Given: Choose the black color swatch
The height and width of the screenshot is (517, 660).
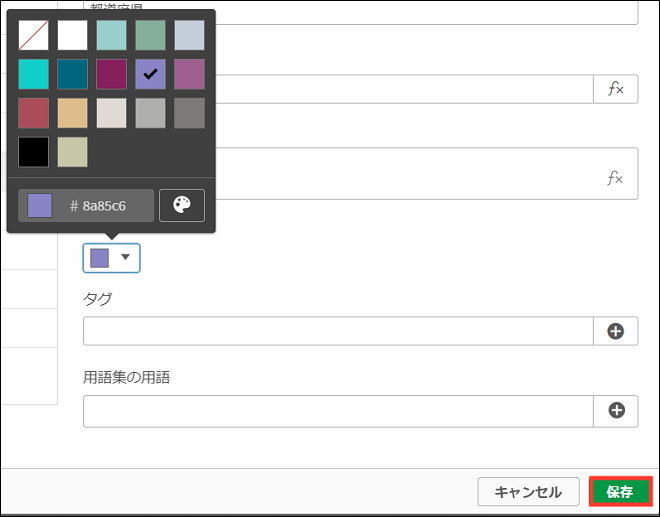Looking at the screenshot, I should [33, 152].
